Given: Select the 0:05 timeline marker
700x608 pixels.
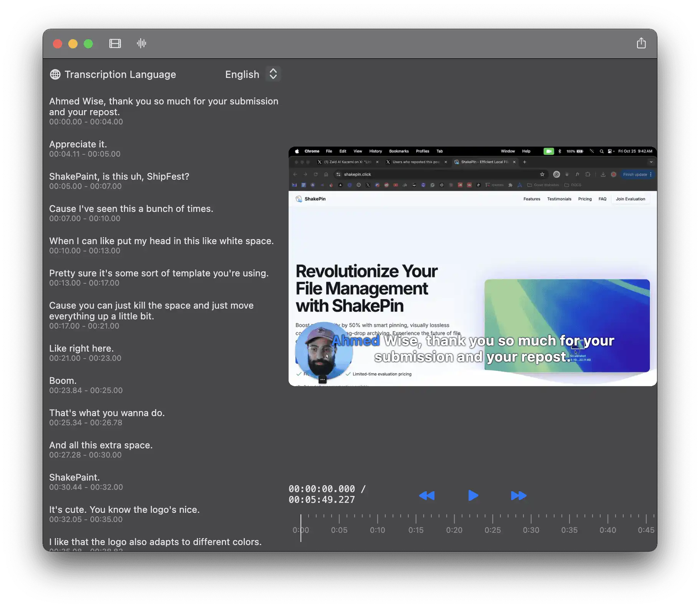Looking at the screenshot, I should (x=339, y=530).
